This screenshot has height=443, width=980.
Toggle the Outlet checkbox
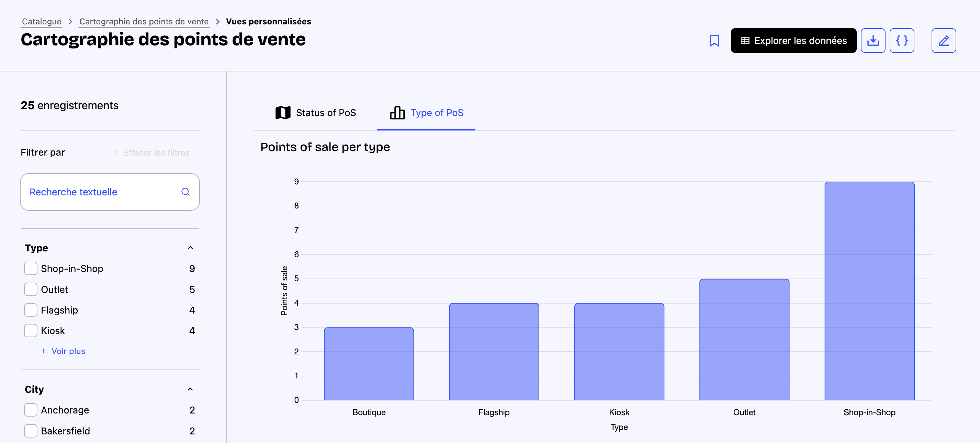(x=31, y=289)
